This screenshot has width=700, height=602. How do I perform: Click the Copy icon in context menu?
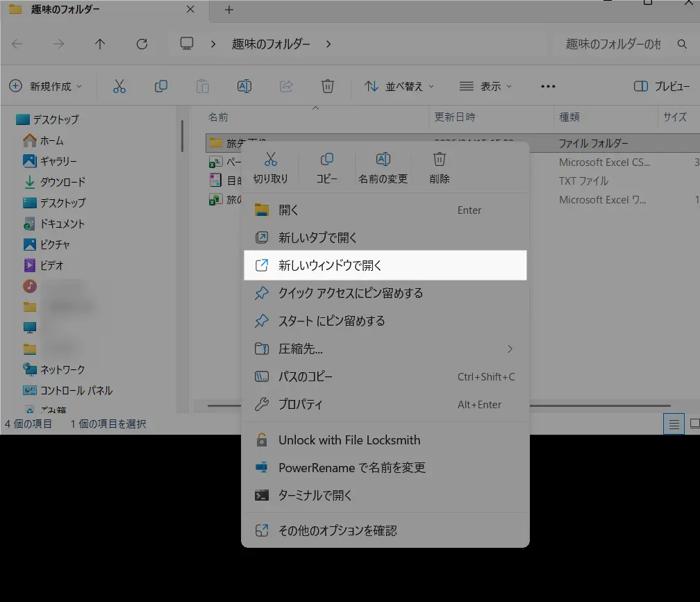click(x=326, y=160)
